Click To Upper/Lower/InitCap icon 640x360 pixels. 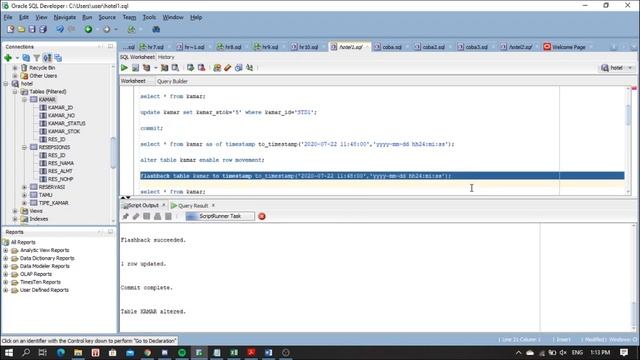pyautogui.click(x=249, y=68)
